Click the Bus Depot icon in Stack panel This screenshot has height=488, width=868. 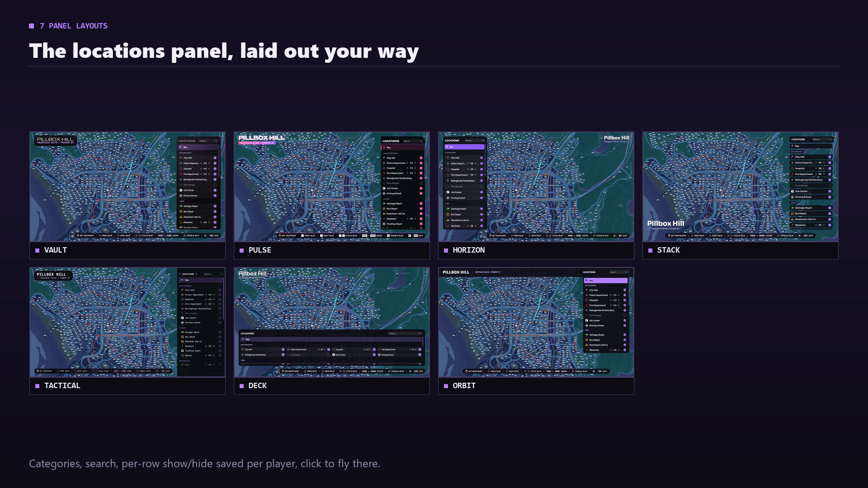pos(793,213)
